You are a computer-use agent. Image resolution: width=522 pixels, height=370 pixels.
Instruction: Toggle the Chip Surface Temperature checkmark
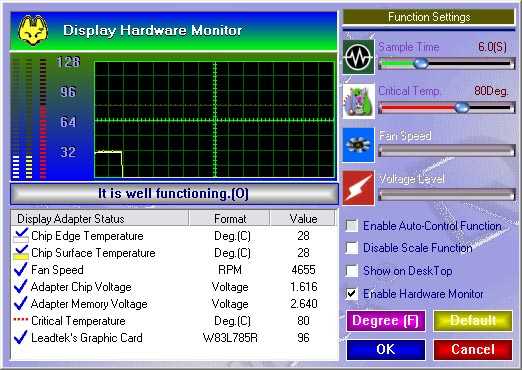coord(21,253)
